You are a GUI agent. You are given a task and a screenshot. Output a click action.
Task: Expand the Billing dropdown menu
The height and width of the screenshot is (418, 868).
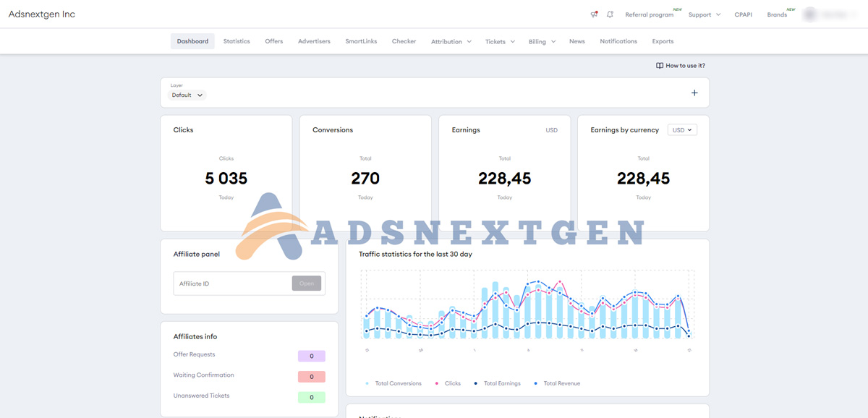[x=542, y=42]
